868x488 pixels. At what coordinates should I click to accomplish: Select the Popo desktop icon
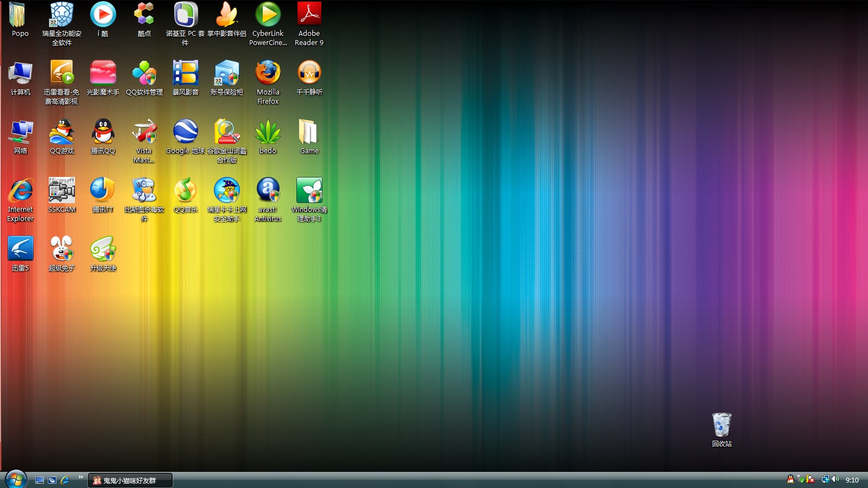(20, 20)
